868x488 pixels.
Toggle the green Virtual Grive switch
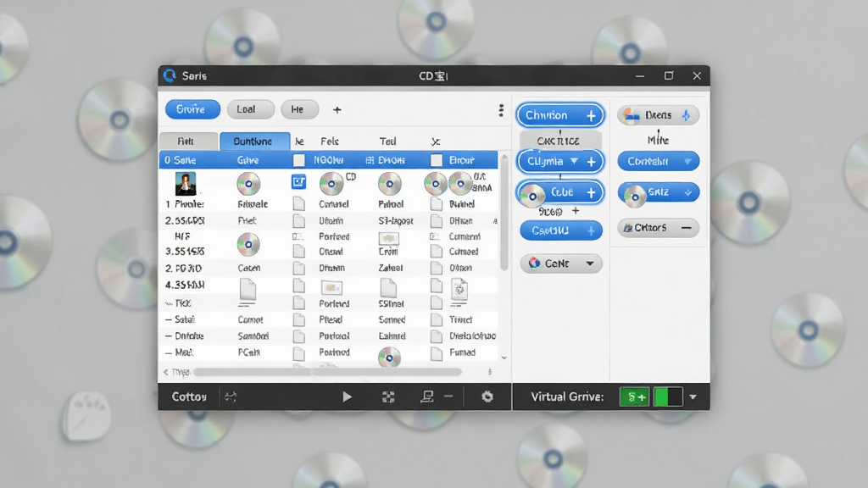[x=668, y=396]
